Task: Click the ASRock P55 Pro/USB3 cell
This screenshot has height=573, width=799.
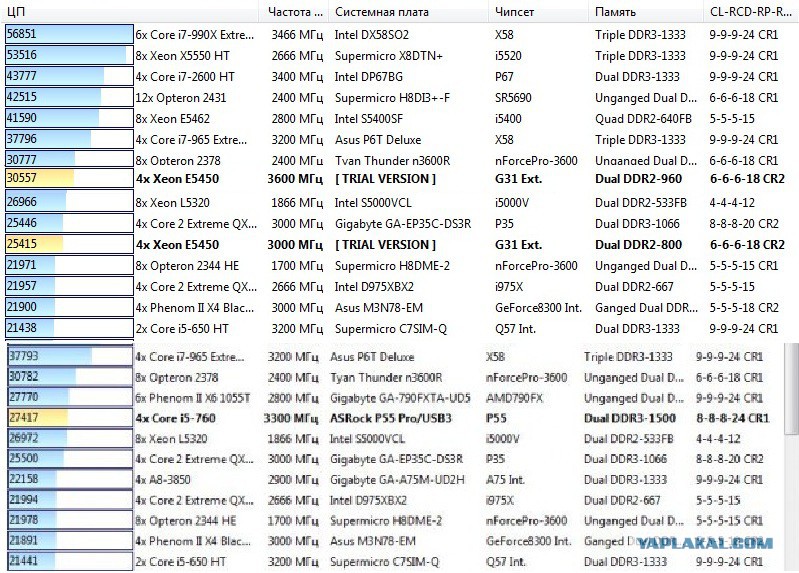Action: point(390,418)
